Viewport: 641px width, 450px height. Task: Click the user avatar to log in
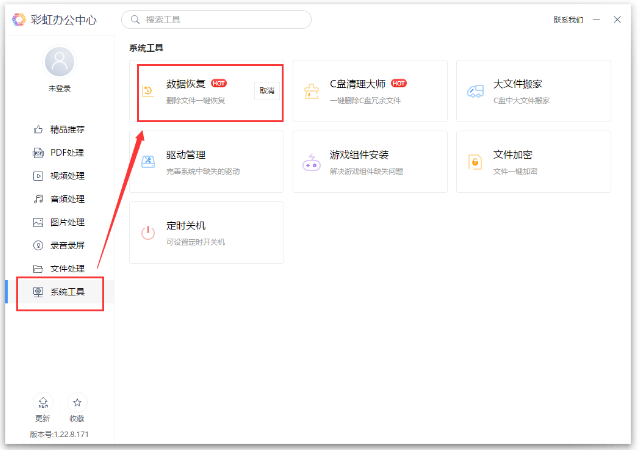[x=60, y=62]
